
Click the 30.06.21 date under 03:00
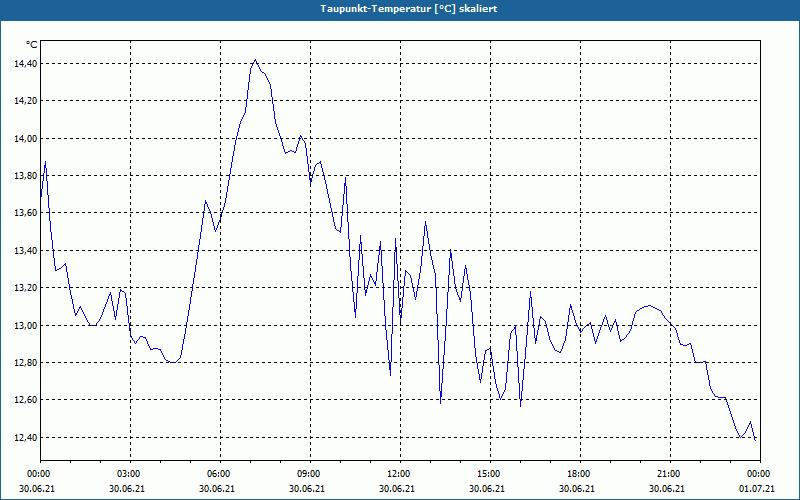pos(127,489)
